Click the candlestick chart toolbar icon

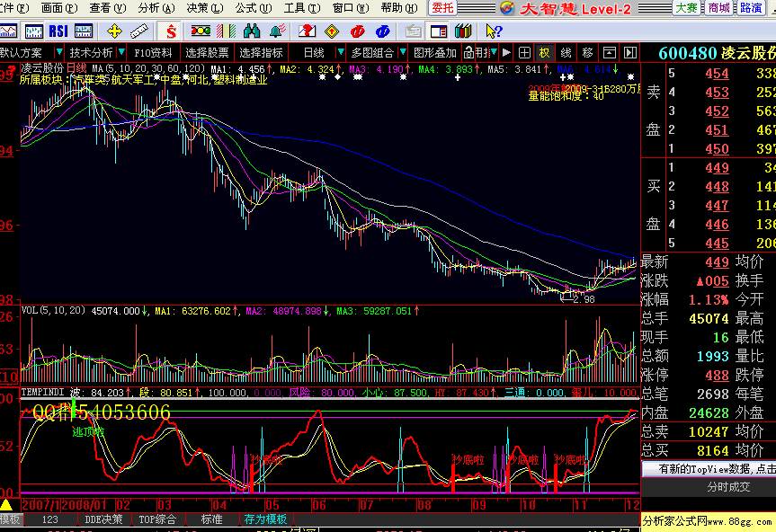[x=33, y=31]
